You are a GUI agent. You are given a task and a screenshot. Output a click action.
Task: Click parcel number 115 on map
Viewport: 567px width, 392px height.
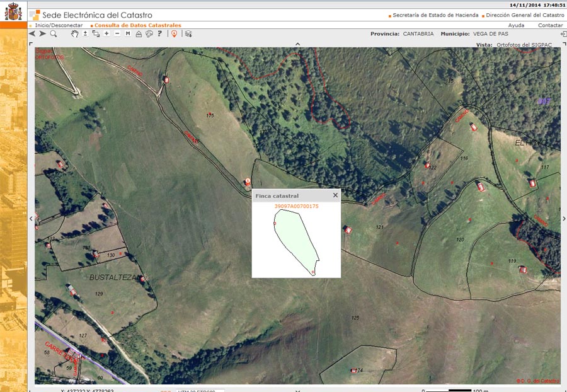coord(449,81)
